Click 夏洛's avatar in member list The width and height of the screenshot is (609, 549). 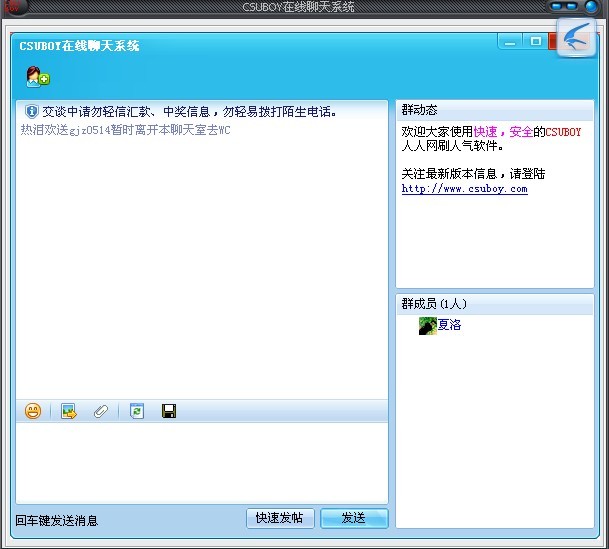[x=427, y=325]
